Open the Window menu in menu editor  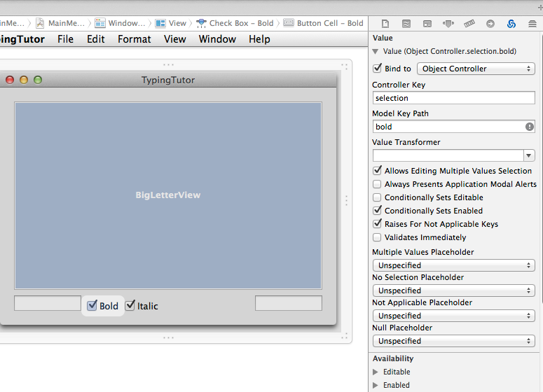217,39
